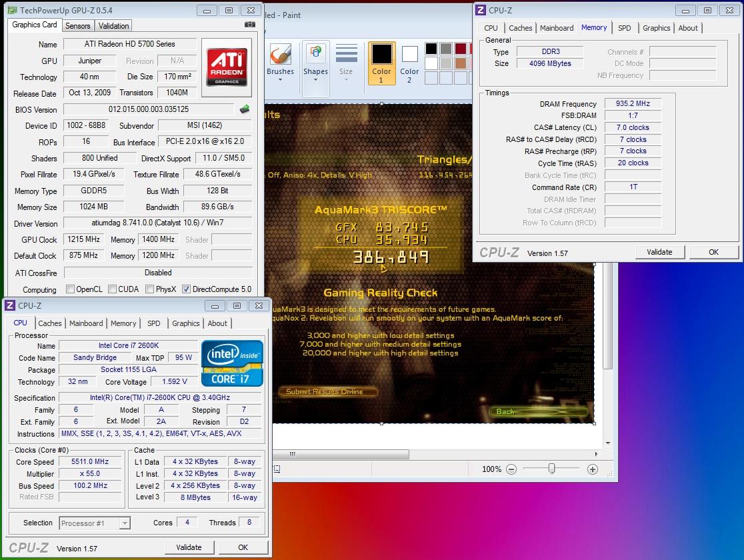Open About tab in CPU-Z memory window
Screen dimensions: 744x560
point(687,28)
